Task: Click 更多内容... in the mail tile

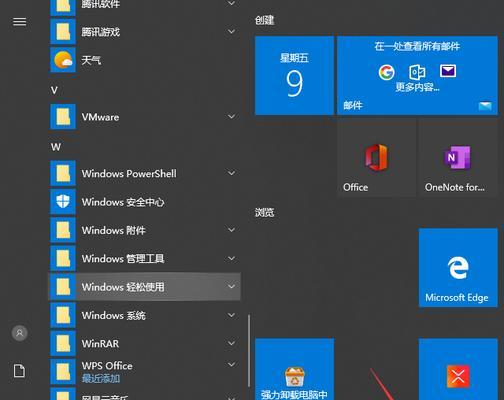Action: pyautogui.click(x=417, y=87)
